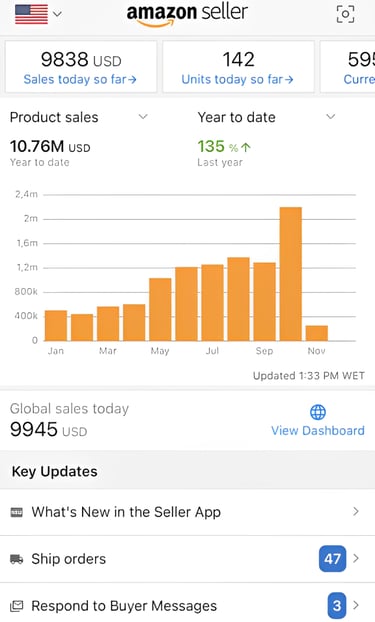Image resolution: width=375 pixels, height=622 pixels.
Task: Select the small November sales bar
Action: pos(317,333)
